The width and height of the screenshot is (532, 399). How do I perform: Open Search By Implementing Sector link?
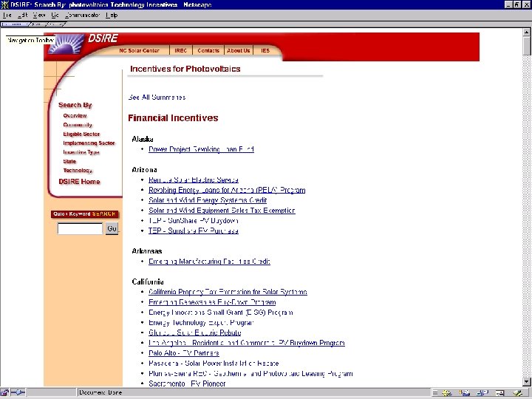tap(89, 143)
